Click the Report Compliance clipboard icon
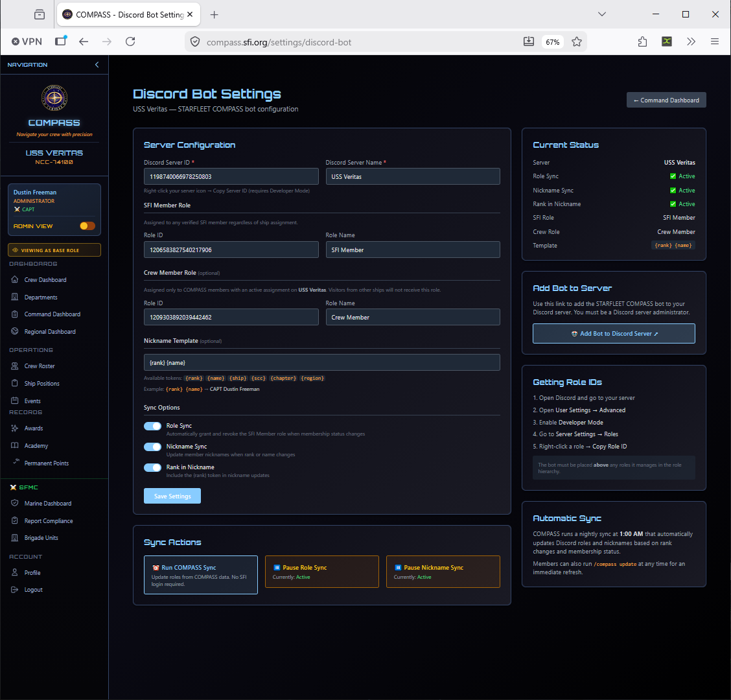 pos(15,520)
